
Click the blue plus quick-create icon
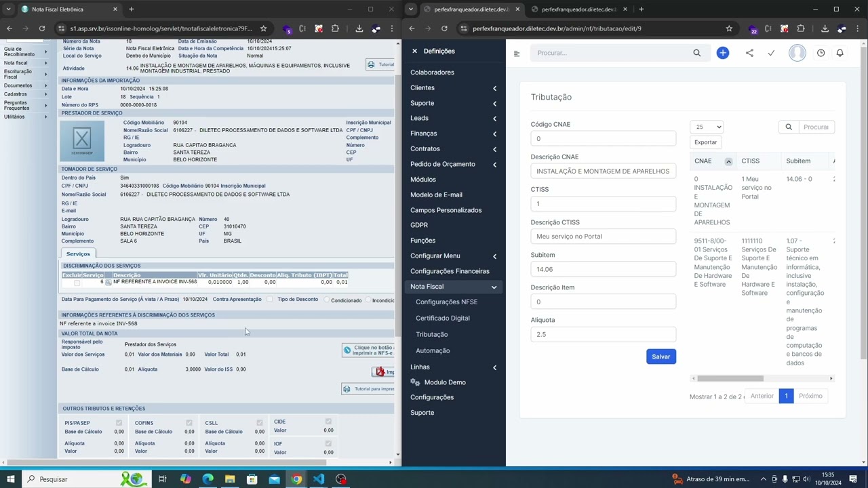pos(723,53)
